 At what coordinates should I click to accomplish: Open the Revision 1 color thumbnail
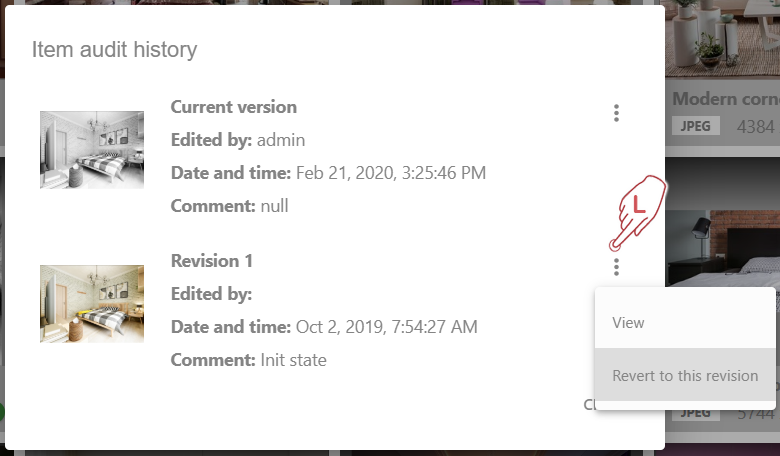pyautogui.click(x=92, y=304)
